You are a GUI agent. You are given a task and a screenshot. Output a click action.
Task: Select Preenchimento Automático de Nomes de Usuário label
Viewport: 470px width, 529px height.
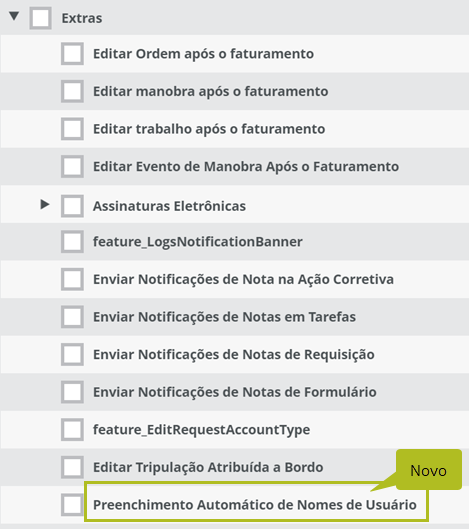coord(255,505)
